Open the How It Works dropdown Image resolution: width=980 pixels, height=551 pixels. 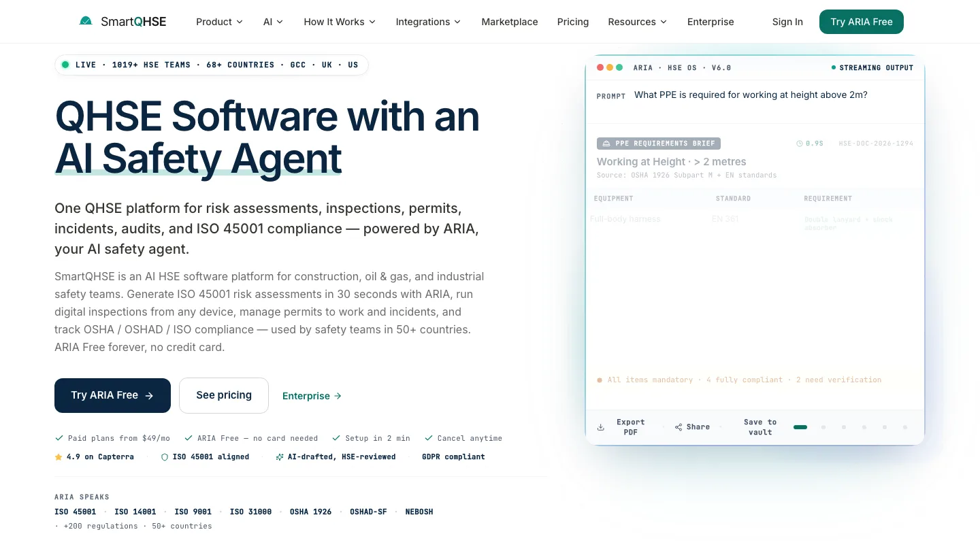coord(340,22)
